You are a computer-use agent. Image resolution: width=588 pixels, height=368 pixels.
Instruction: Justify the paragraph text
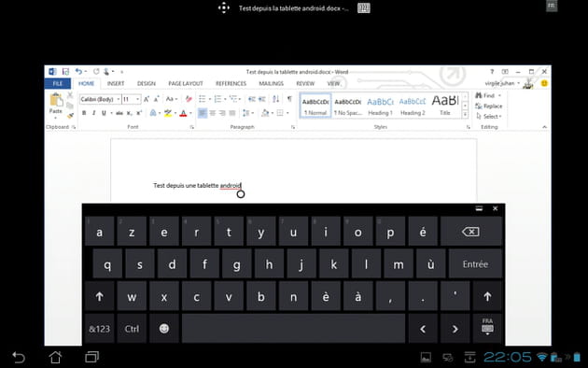pos(232,113)
